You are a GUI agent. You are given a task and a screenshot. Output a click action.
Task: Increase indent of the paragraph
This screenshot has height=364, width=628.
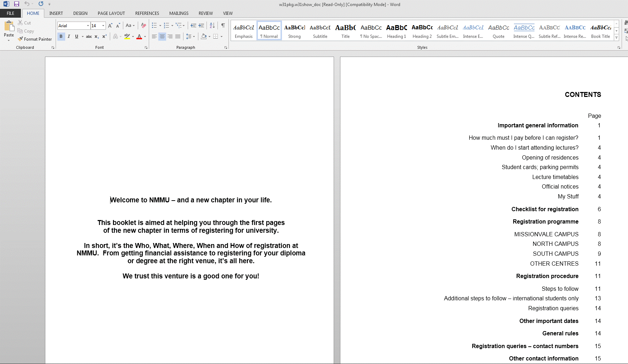pyautogui.click(x=201, y=25)
